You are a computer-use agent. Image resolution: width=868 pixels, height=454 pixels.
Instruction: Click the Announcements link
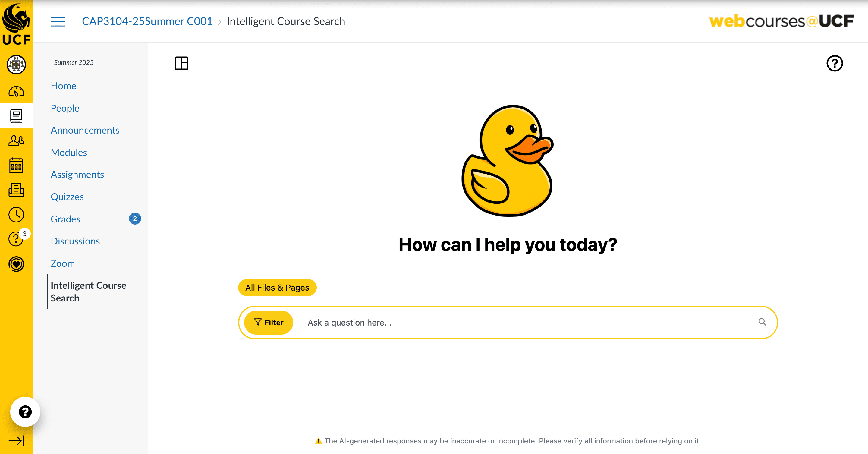coord(85,130)
